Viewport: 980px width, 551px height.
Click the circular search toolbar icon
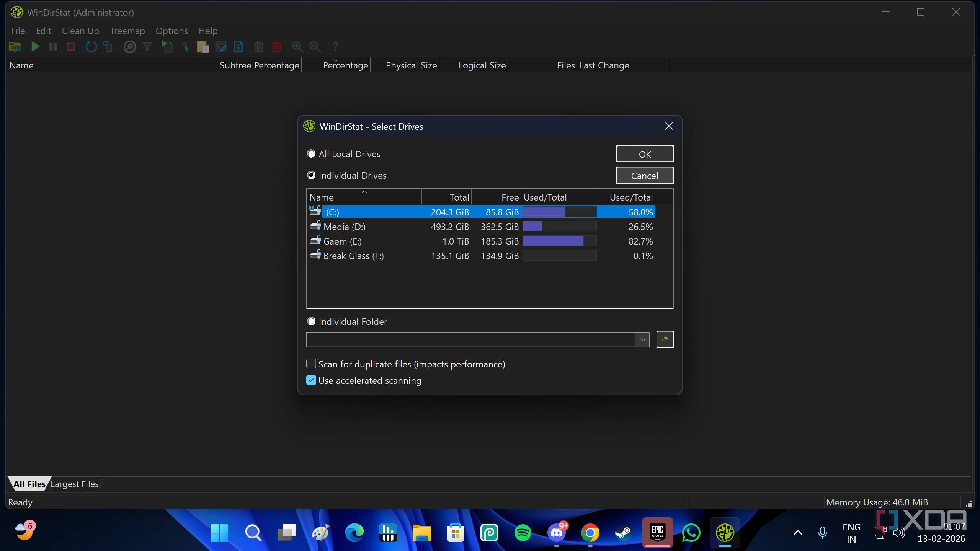click(x=130, y=47)
